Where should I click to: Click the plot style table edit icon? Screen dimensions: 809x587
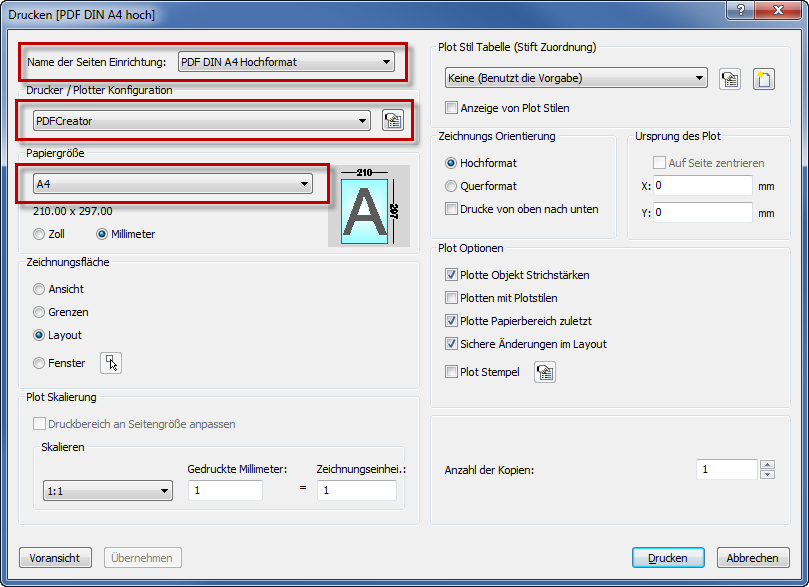pos(730,78)
